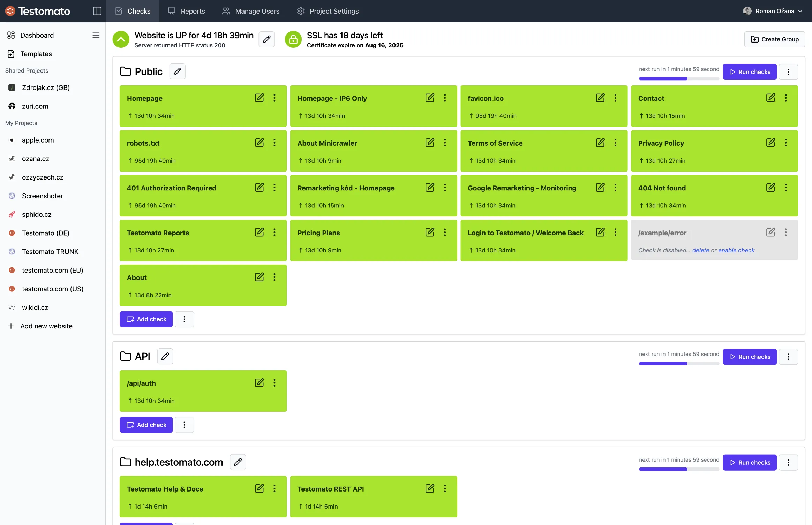Viewport: 812px width, 525px height.
Task: Open the hamburger menu next to Dashboard
Action: pos(96,35)
